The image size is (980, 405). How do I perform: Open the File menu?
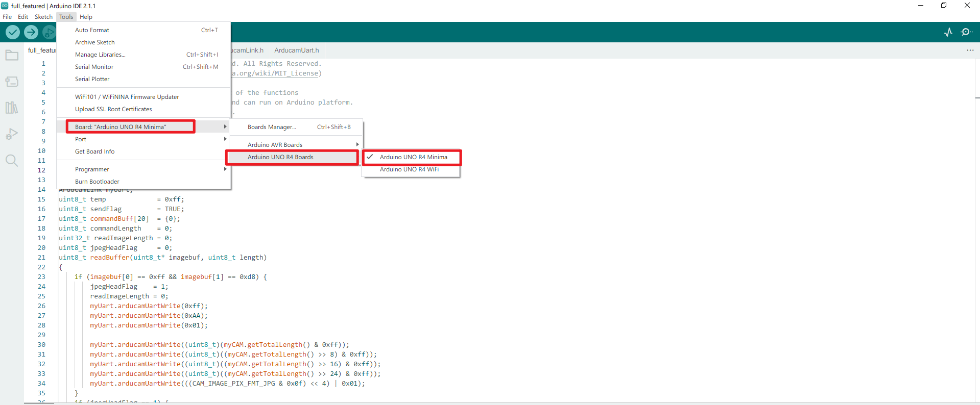[7, 17]
